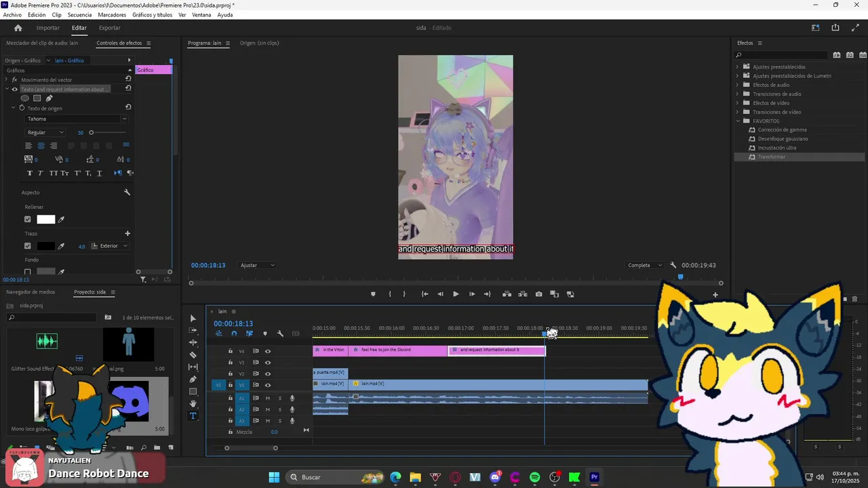Open the Marcadores menu

click(x=112, y=15)
